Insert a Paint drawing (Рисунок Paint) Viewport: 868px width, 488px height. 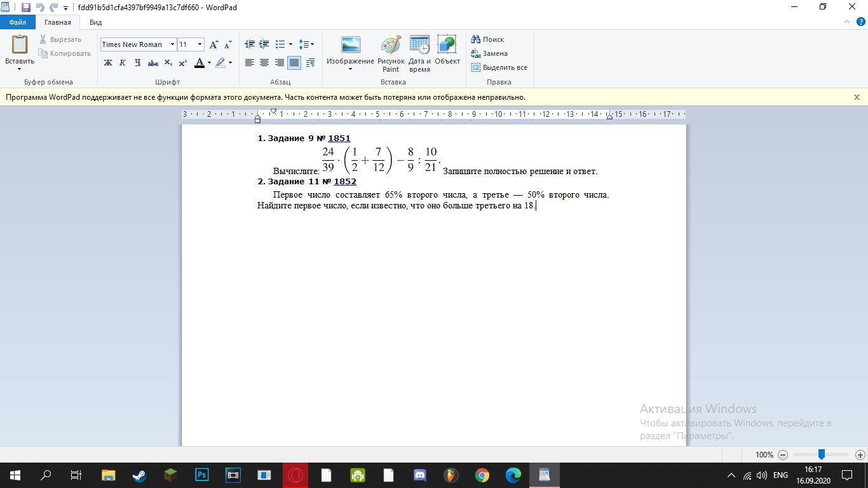click(x=391, y=53)
